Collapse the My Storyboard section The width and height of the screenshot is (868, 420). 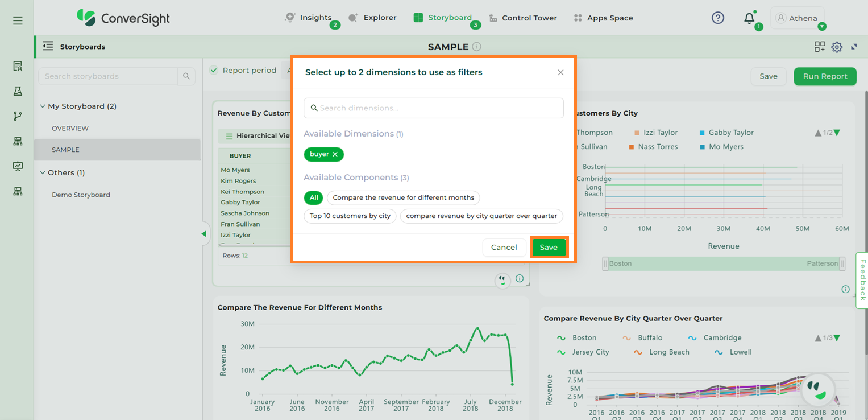pos(43,106)
